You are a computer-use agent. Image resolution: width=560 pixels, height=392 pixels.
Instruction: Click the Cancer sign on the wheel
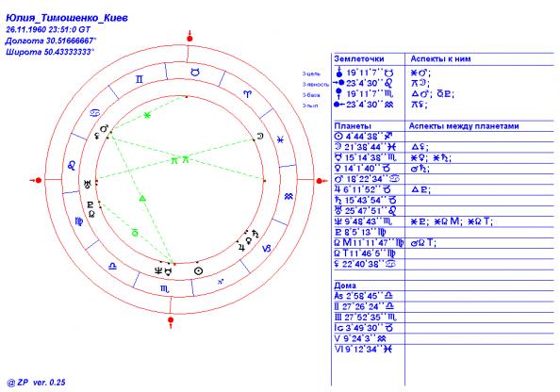[x=96, y=112]
